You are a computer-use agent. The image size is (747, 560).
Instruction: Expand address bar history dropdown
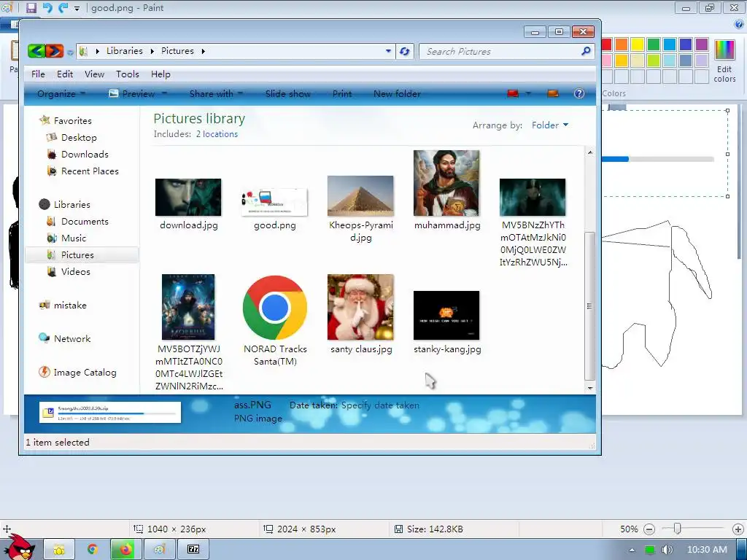pyautogui.click(x=388, y=51)
